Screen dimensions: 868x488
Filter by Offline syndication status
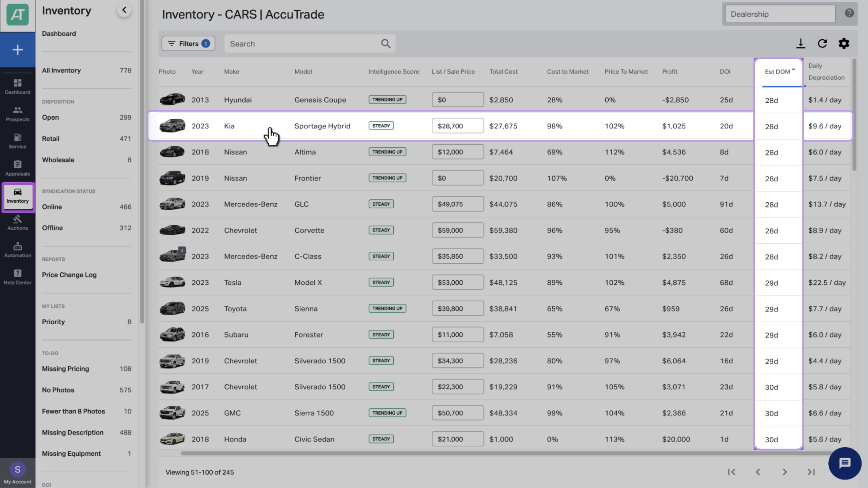(86, 228)
